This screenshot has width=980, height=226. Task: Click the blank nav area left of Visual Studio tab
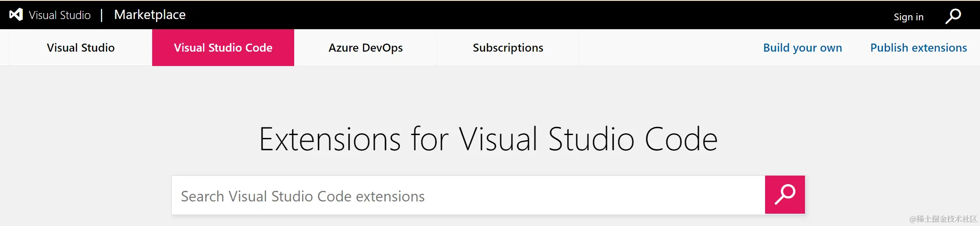(x=4, y=48)
